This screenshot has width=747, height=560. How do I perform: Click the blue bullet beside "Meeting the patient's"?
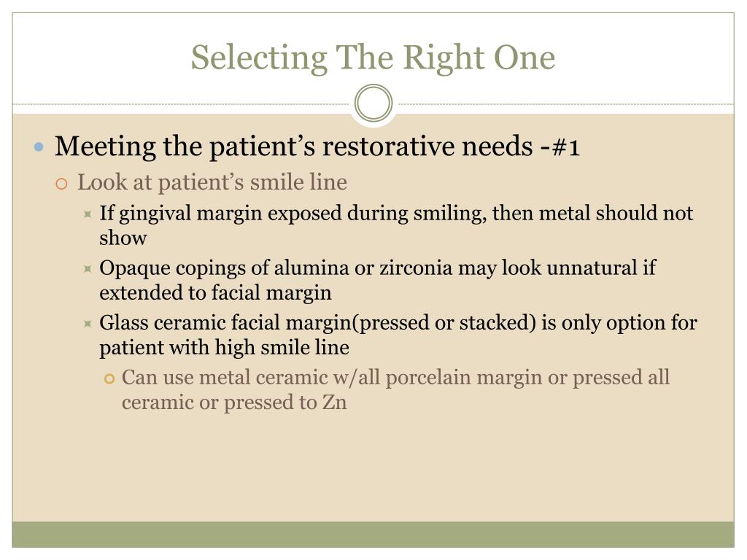coord(39,147)
